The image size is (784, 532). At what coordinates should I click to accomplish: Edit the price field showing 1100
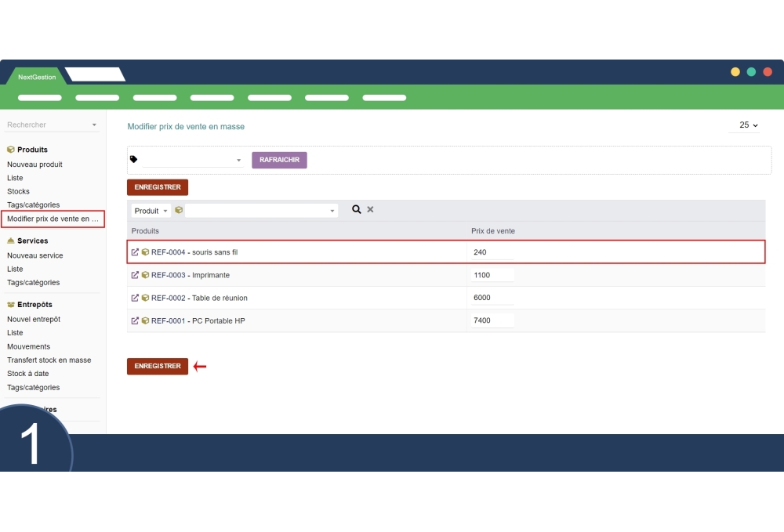(x=491, y=275)
